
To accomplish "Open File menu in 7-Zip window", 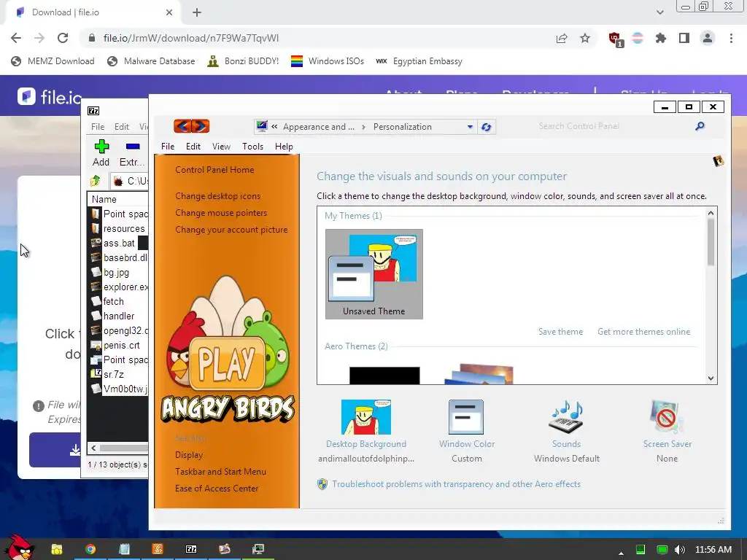I will tap(98, 127).
